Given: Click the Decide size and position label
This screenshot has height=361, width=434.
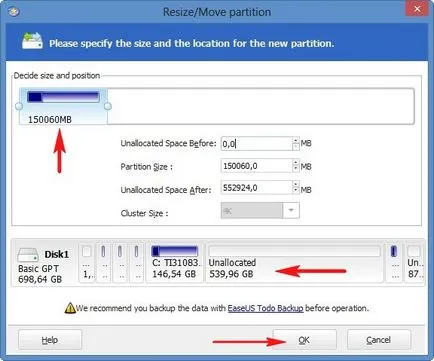Looking at the screenshot, I should point(57,76).
